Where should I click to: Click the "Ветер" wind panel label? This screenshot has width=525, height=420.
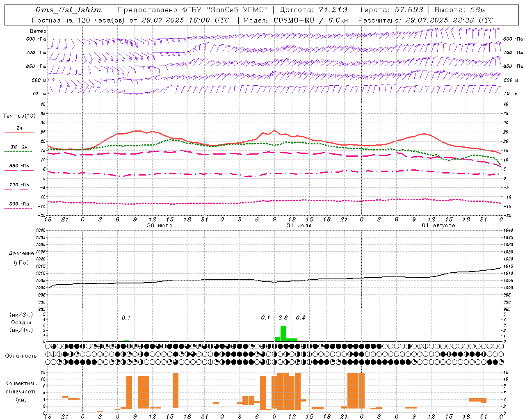click(x=38, y=31)
